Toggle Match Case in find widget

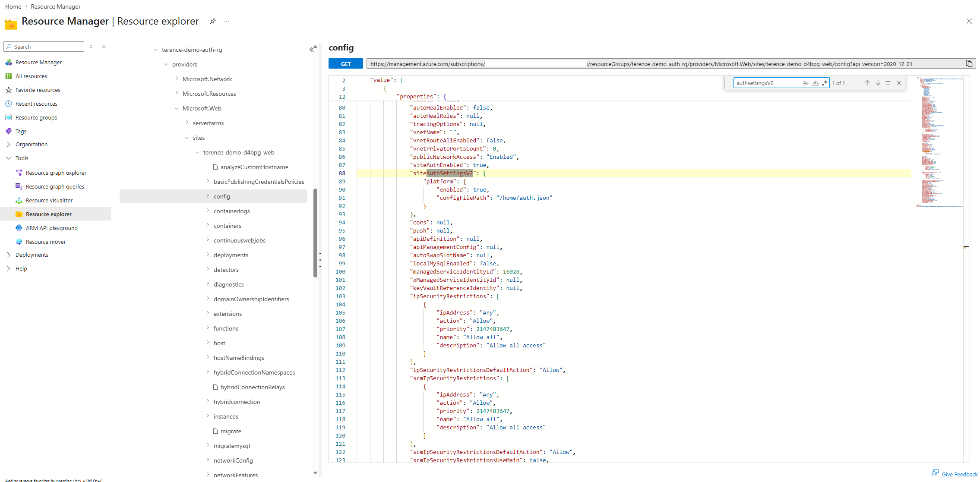(x=806, y=83)
